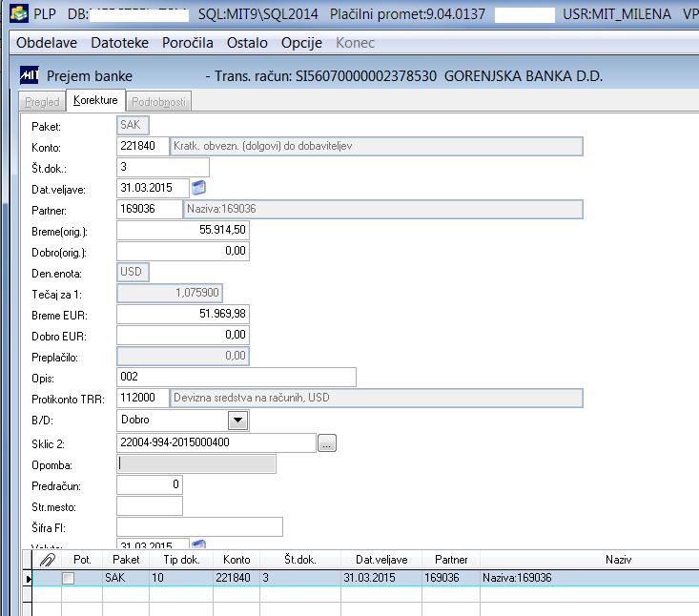Viewport: 699px width, 616px height.
Task: Open the Opcije menu
Action: coord(301,43)
